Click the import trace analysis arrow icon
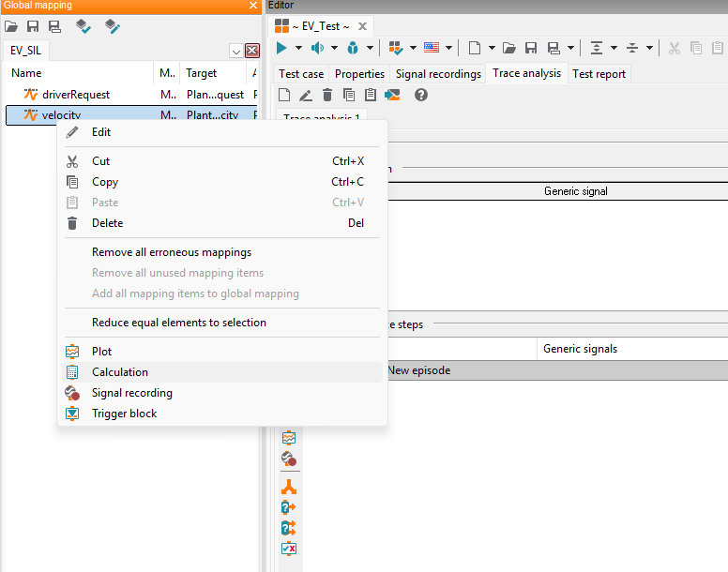Screen dimensions: 728x572 392,95
